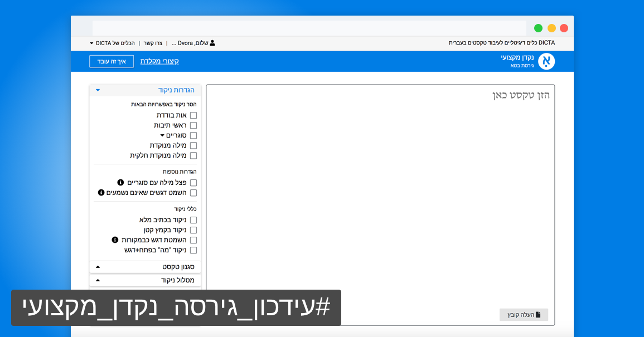Toggle אות בודדת checkbox
Screen dimensions: 644x337
[193, 115]
